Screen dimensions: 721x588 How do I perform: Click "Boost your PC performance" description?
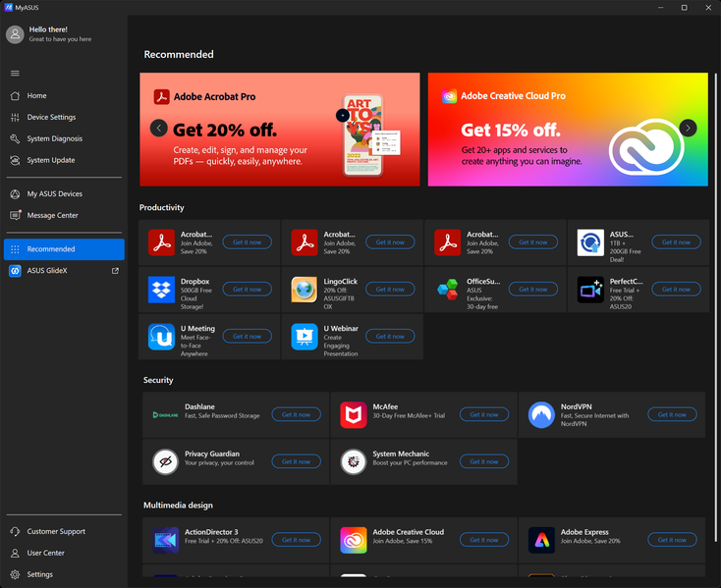click(410, 463)
